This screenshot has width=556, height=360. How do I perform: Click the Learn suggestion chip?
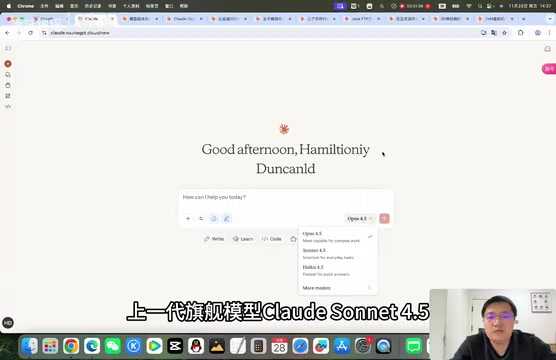click(x=243, y=239)
